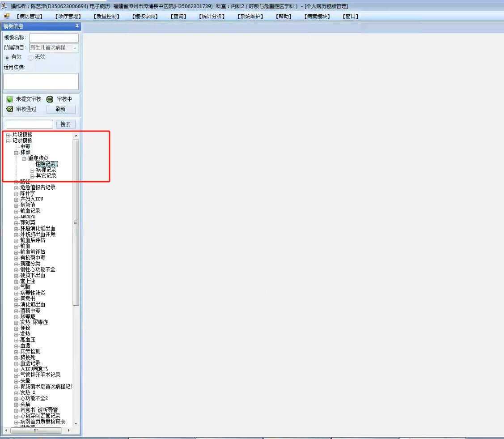Screen dimensions: 504x439
Task: Click the green 未提交审核 status icon
Action: pyautogui.click(x=10, y=99)
